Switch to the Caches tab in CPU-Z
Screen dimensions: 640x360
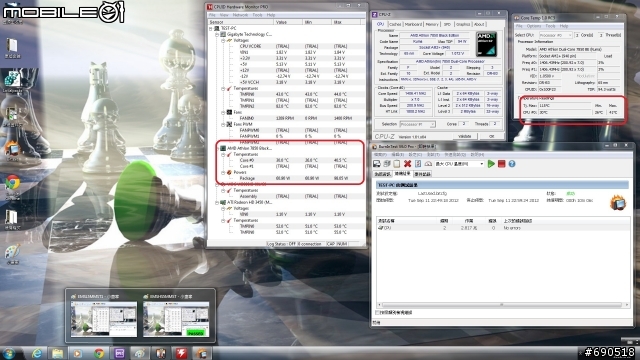395,24
